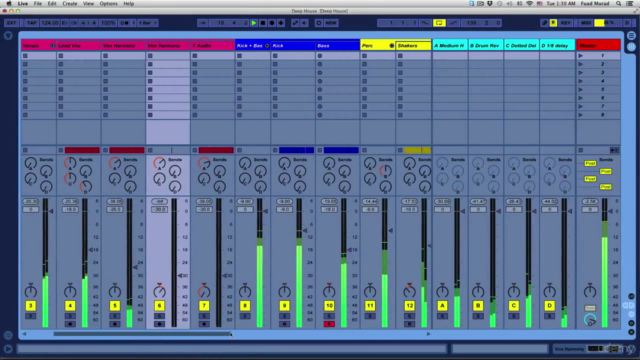
Task: Click the Wi-Fi status icon
Action: click(x=529, y=4)
